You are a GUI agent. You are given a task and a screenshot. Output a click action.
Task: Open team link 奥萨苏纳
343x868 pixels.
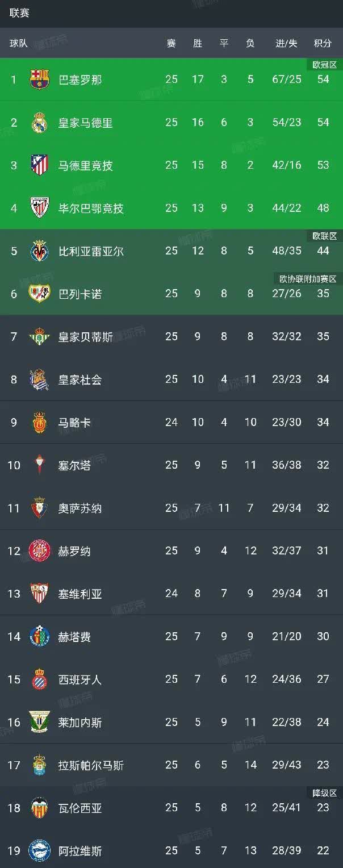[80, 508]
